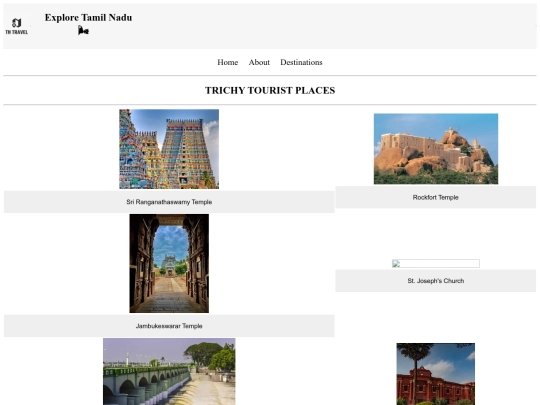Open the About navigation link
This screenshot has height=405, width=540.
click(259, 62)
